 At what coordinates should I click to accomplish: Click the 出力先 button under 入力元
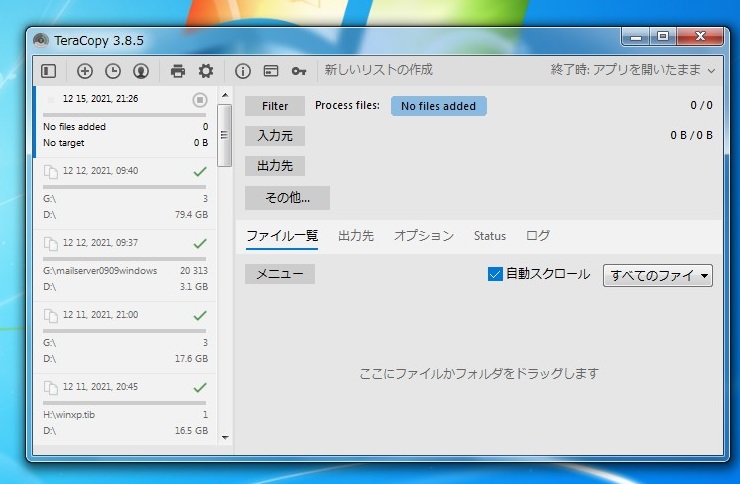tap(275, 166)
